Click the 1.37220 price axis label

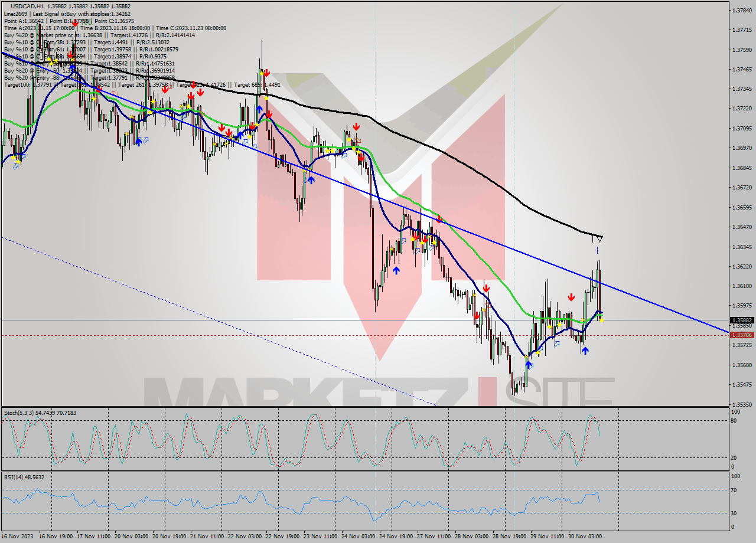(742, 109)
